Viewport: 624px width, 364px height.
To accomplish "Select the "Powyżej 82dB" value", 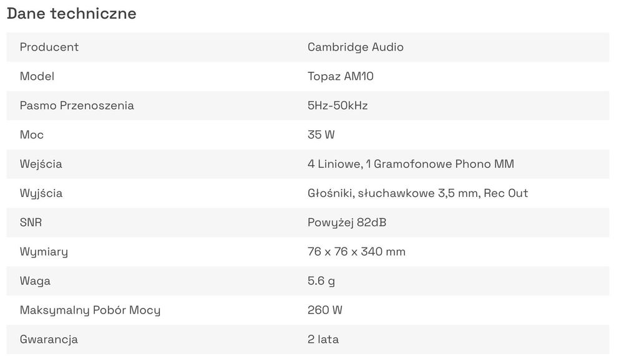I will pyautogui.click(x=346, y=222).
